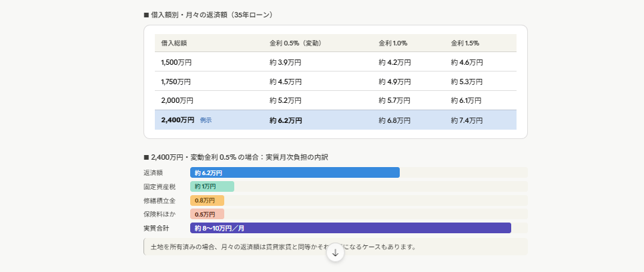Click the 固定資産税 chart label

pos(159,187)
